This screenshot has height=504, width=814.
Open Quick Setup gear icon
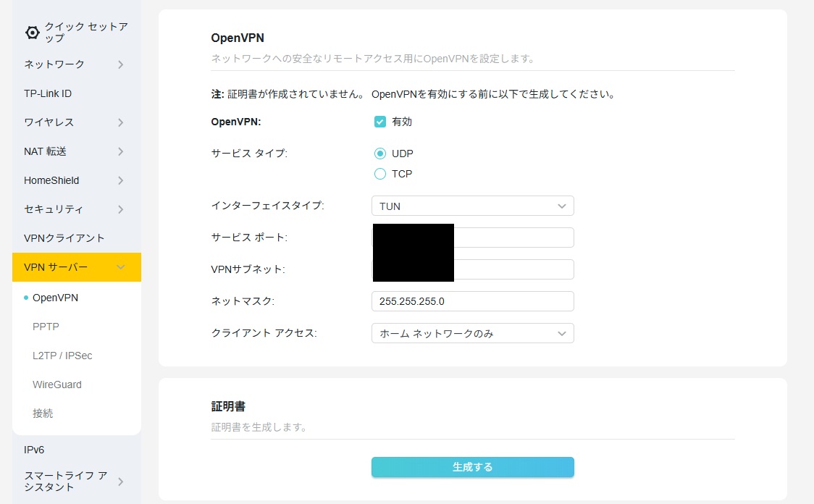click(x=32, y=32)
